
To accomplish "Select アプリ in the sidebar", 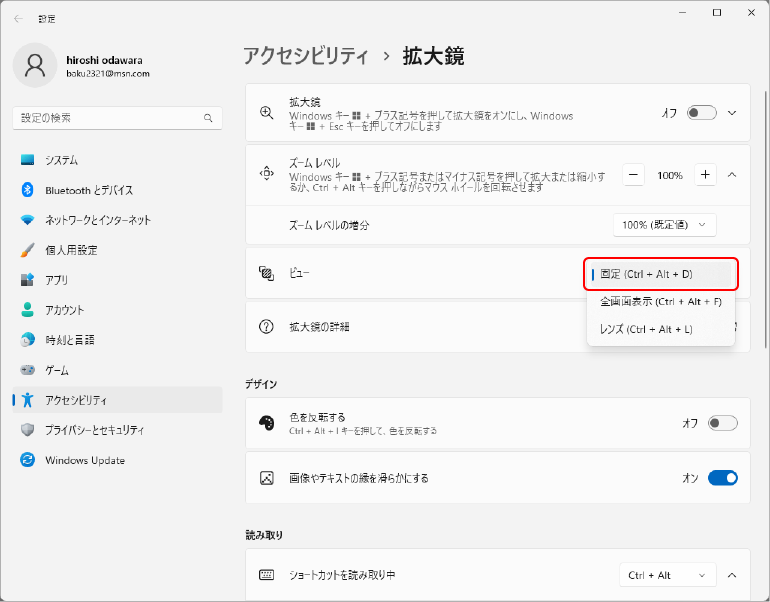I will click(56, 280).
